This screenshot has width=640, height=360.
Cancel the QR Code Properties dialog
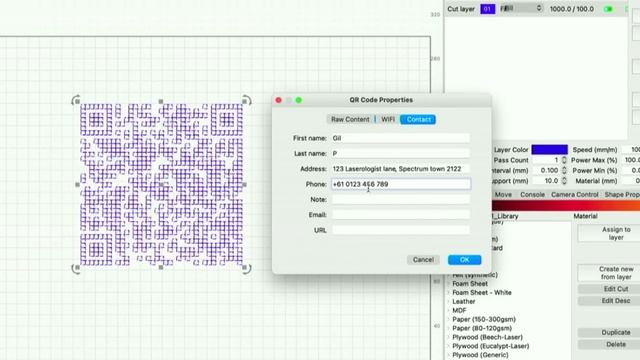[x=423, y=260]
